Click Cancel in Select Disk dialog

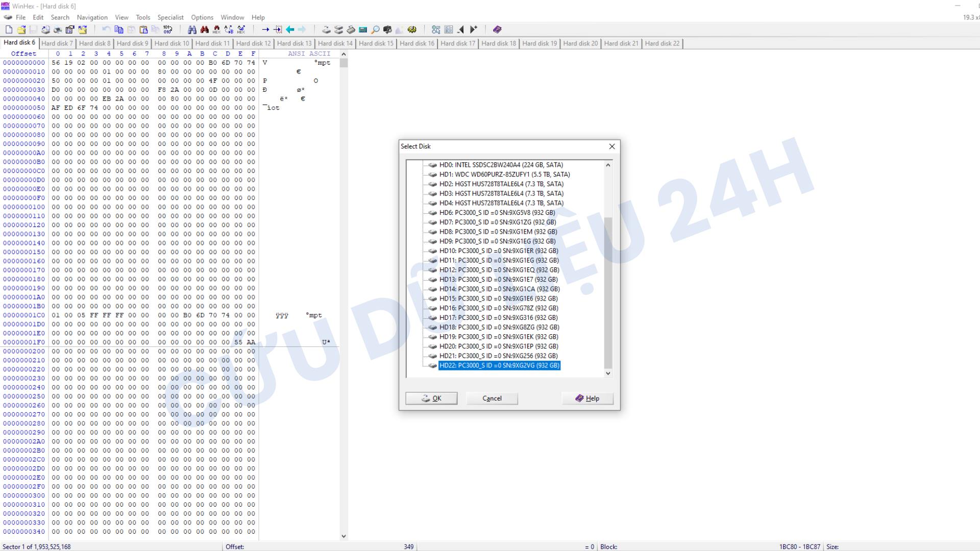pyautogui.click(x=492, y=398)
